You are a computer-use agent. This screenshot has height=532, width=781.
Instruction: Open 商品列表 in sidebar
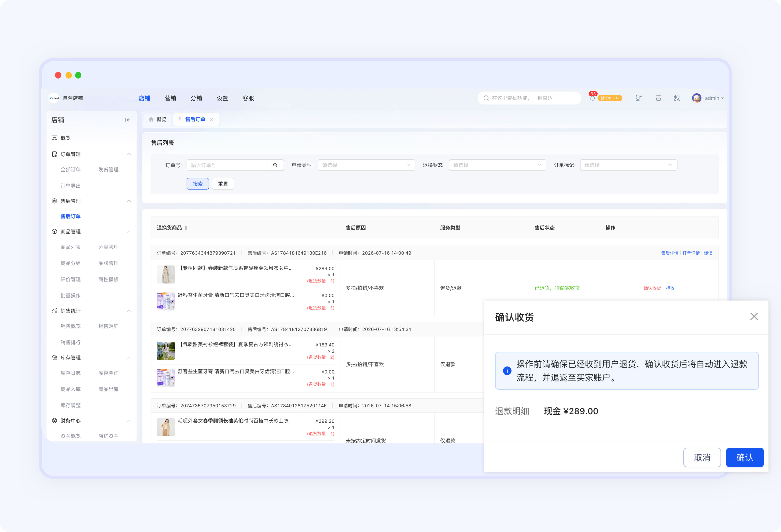[x=70, y=247]
